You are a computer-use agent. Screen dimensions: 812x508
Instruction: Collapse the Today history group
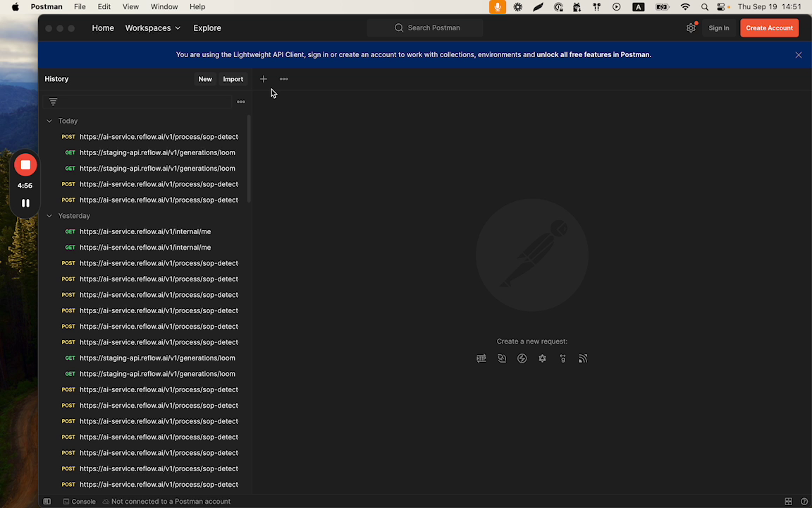(x=49, y=121)
